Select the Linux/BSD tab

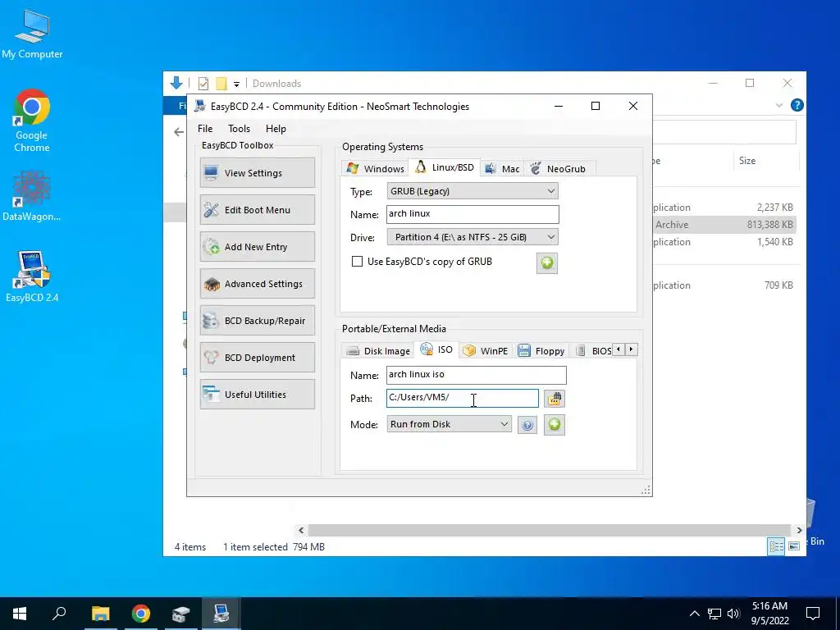point(445,167)
